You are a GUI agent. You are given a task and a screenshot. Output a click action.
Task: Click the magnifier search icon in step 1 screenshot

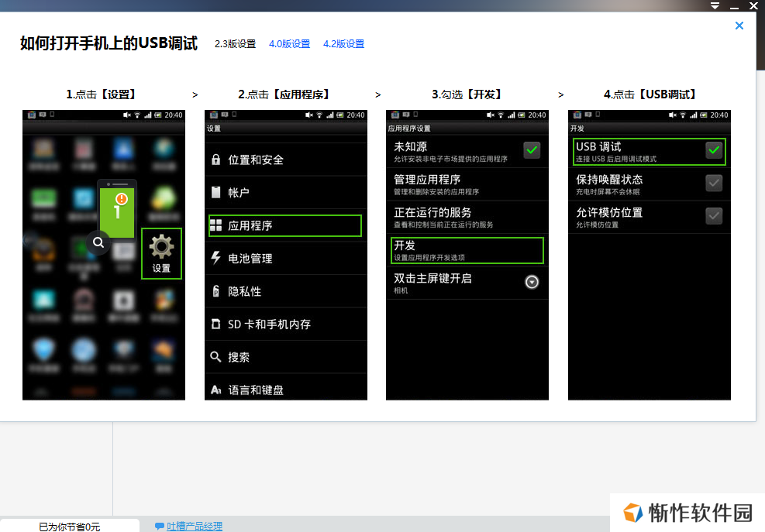pyautogui.click(x=98, y=242)
